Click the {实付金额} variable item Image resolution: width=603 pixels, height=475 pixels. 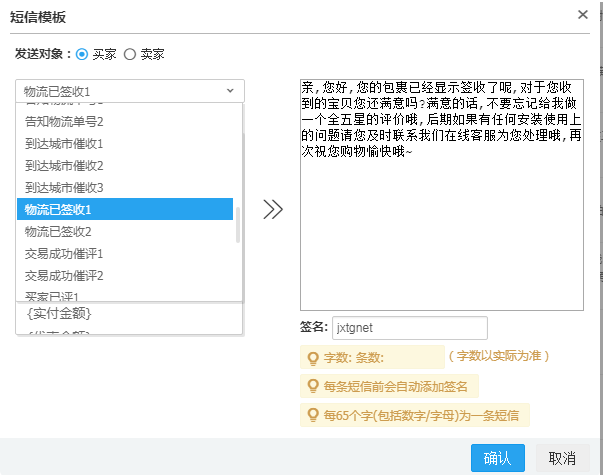(x=59, y=314)
